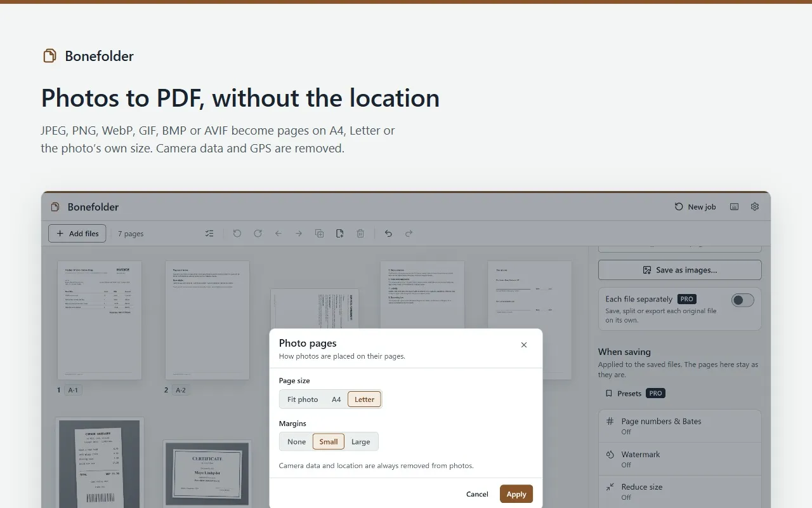
Task: Select Fit photo page size
Action: coord(303,399)
